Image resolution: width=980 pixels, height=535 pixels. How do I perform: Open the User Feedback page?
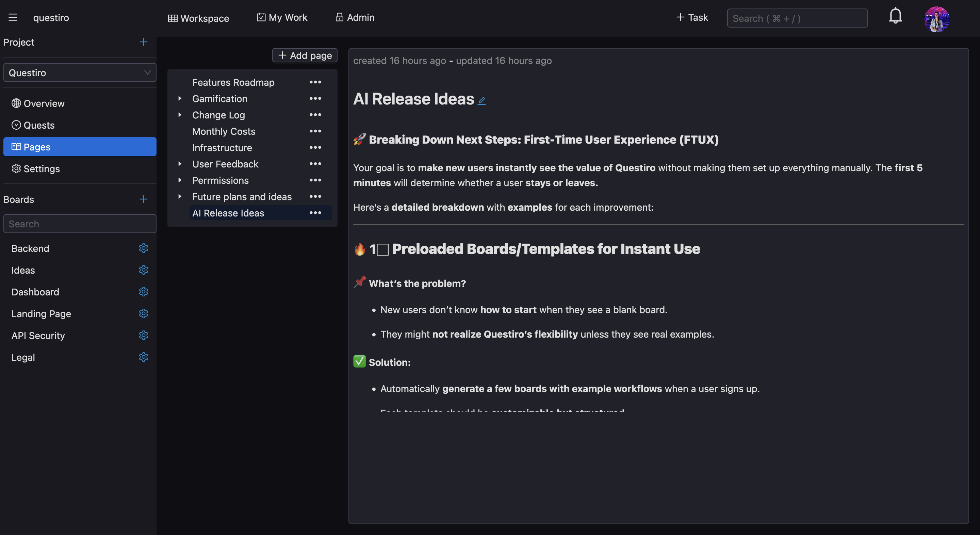pyautogui.click(x=225, y=164)
